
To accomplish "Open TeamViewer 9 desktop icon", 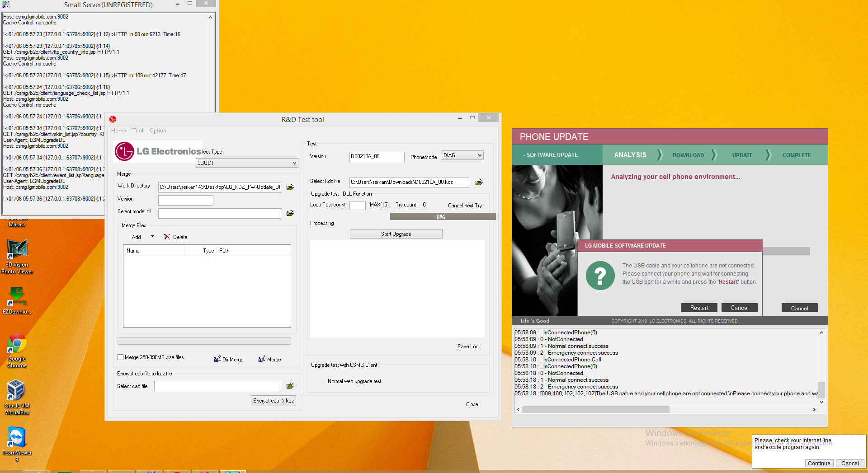I will (17, 445).
